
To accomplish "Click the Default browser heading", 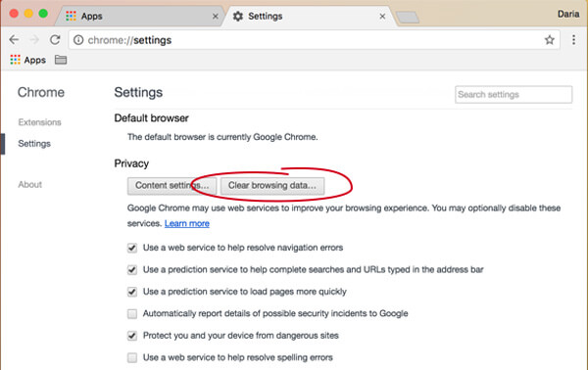I will coord(151,118).
